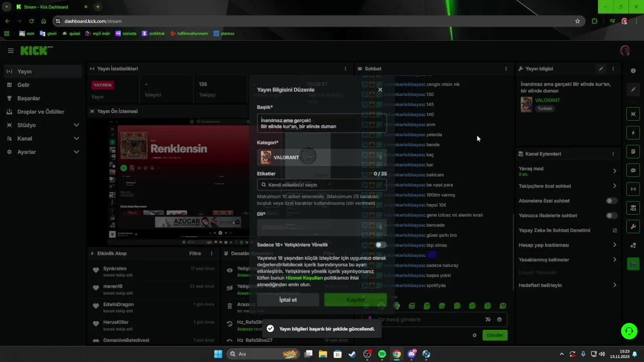
Task: Open Discord from the taskbar
Action: point(412,354)
